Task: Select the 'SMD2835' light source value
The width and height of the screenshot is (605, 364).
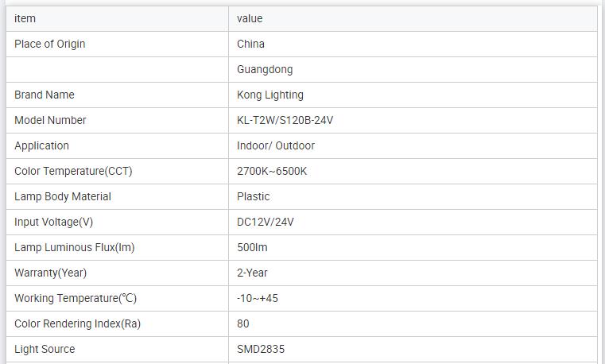Action: [x=261, y=349]
